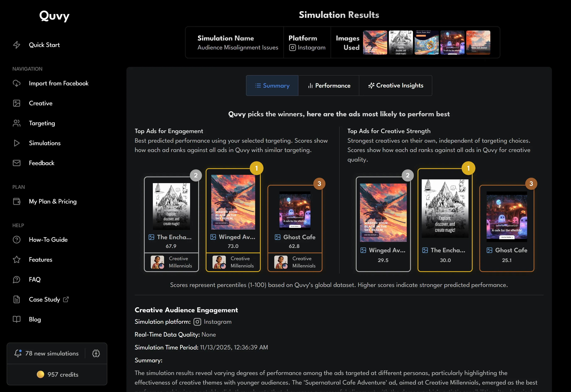The width and height of the screenshot is (571, 392).
Task: Click the Simulations play icon
Action: pyautogui.click(x=16, y=143)
